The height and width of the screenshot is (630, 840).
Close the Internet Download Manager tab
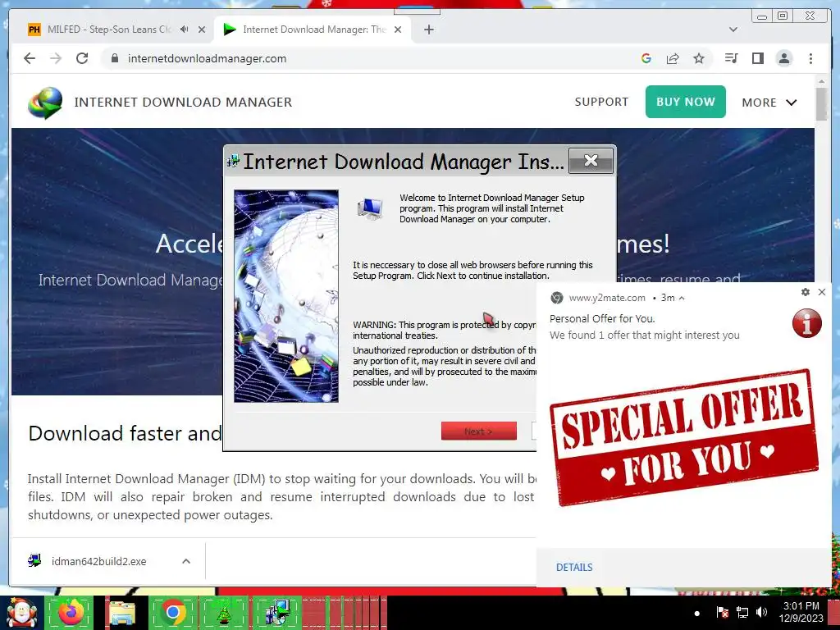(398, 30)
